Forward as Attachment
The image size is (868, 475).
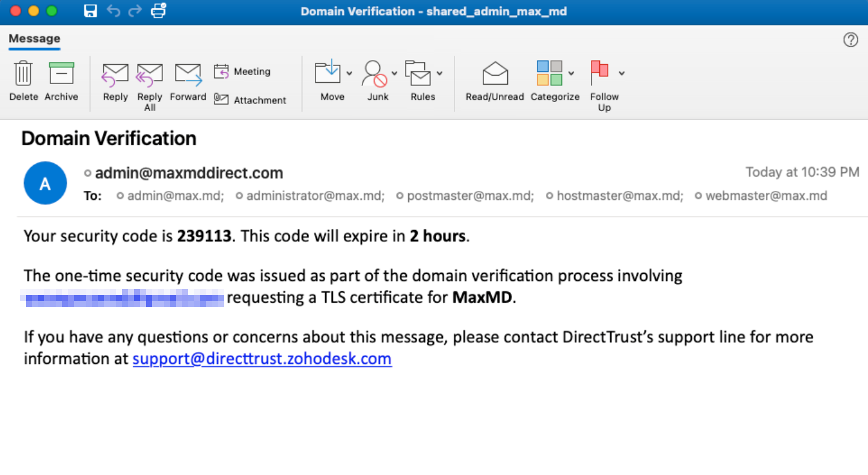[x=251, y=100]
